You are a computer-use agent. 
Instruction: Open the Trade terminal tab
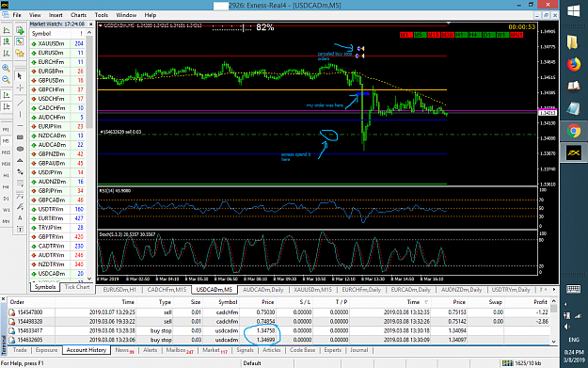pyautogui.click(x=20, y=350)
